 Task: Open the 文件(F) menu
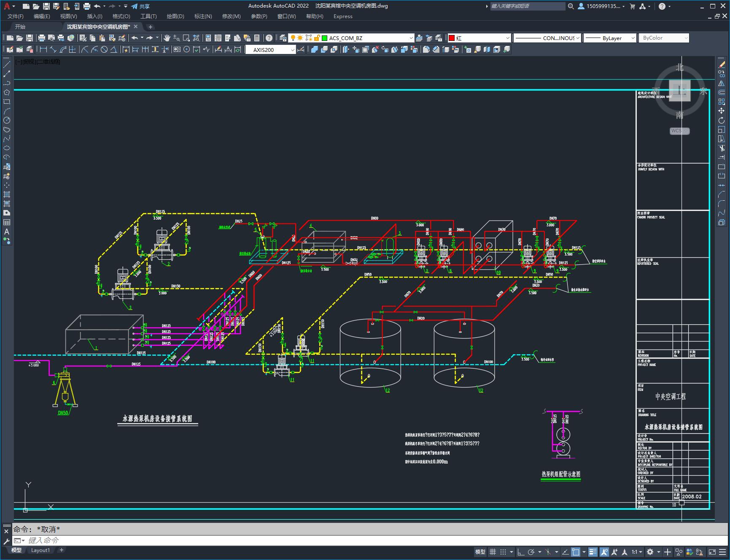pyautogui.click(x=16, y=16)
